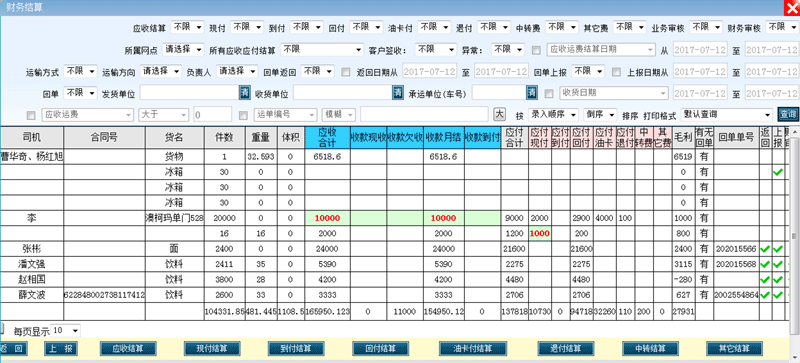
Task: Click the 大 enlarge button next to search box
Action: 499,114
